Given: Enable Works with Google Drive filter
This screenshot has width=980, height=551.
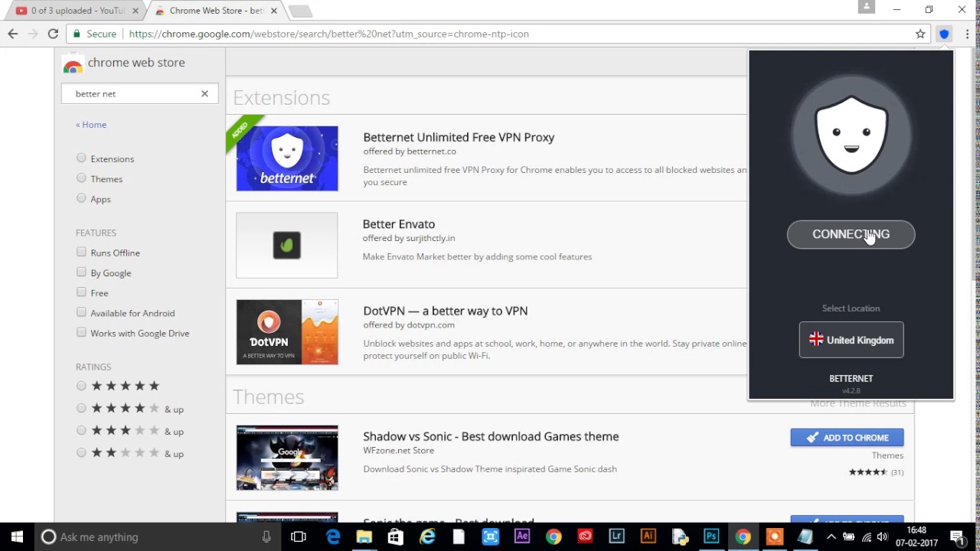Looking at the screenshot, I should point(81,332).
